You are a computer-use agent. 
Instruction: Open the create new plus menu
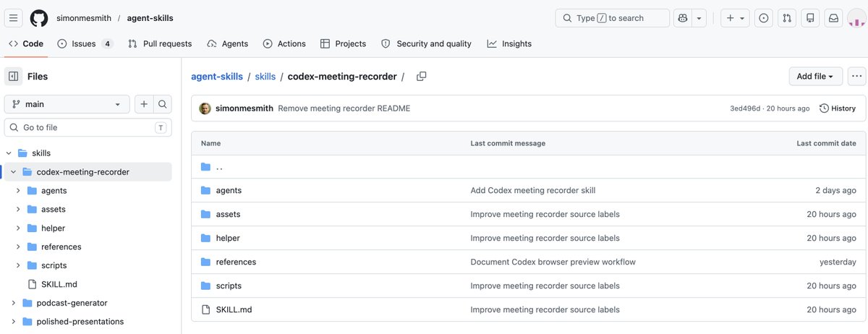click(x=735, y=18)
